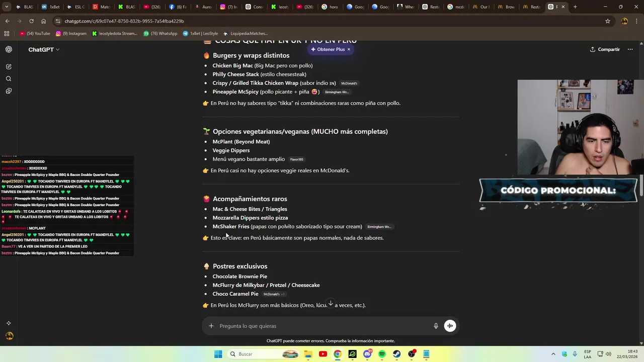The height and width of the screenshot is (362, 644).
Task: Click the browser back arrow
Action: pyautogui.click(x=7, y=21)
